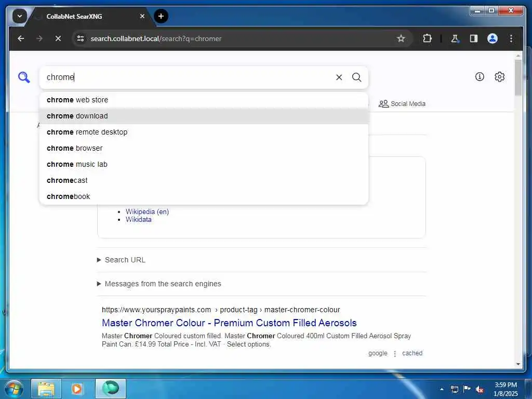Go back in browser history
Image resolution: width=532 pixels, height=399 pixels.
click(x=21, y=38)
